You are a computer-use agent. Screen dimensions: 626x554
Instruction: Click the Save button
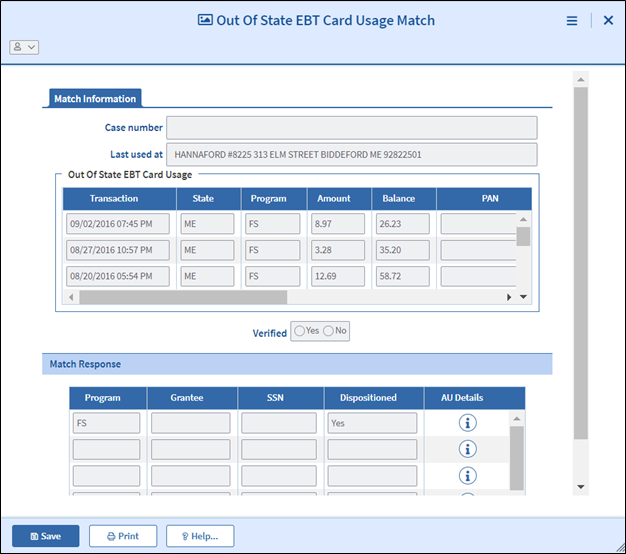[46, 536]
